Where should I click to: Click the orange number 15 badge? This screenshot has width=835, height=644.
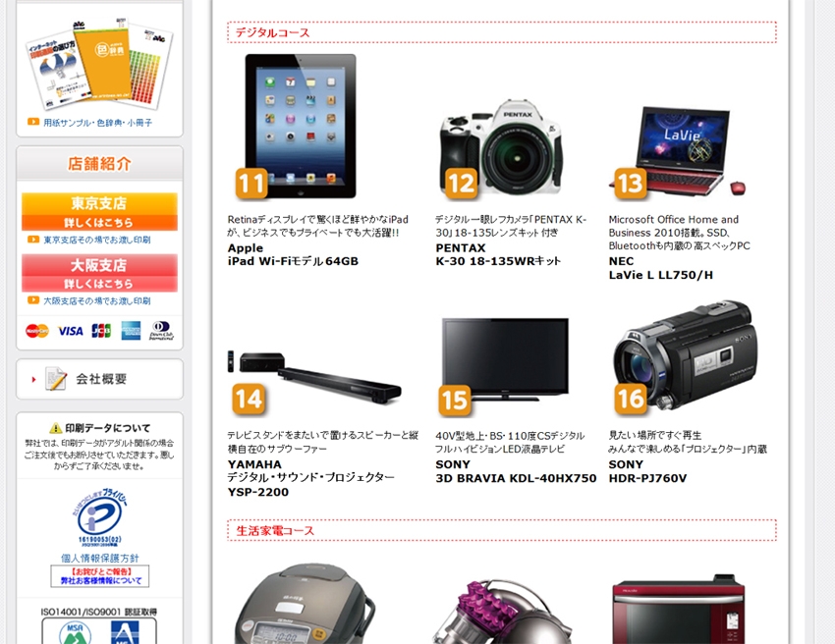(455, 401)
